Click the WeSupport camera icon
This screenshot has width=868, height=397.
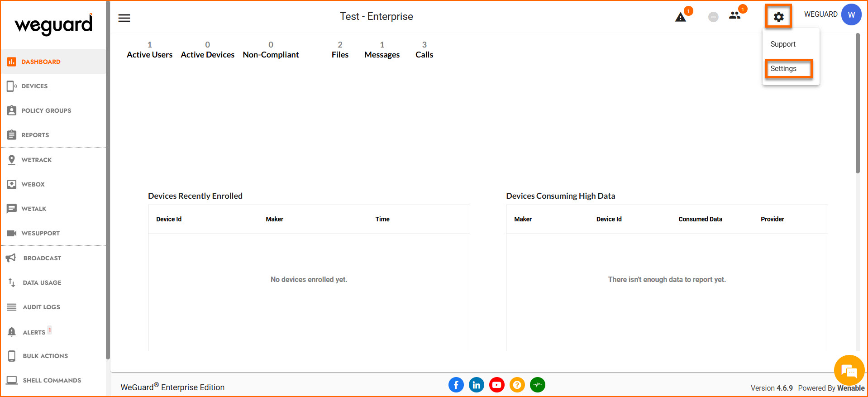[x=12, y=233]
